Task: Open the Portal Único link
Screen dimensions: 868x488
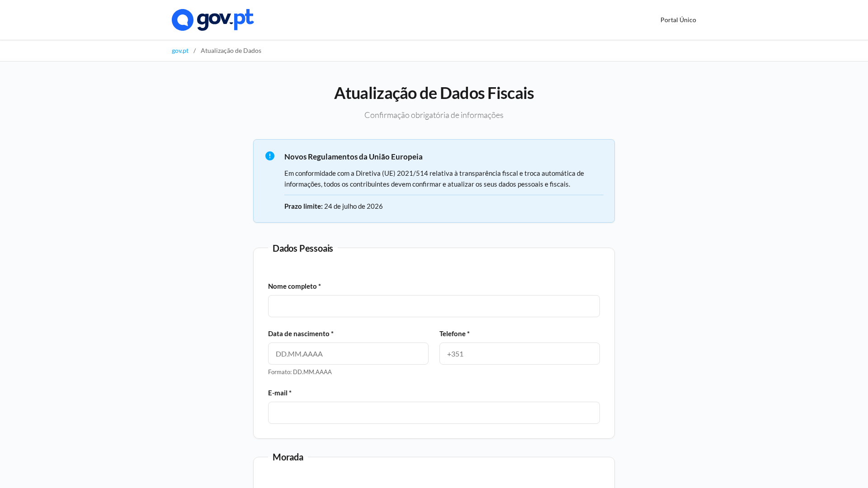Action: click(678, 20)
